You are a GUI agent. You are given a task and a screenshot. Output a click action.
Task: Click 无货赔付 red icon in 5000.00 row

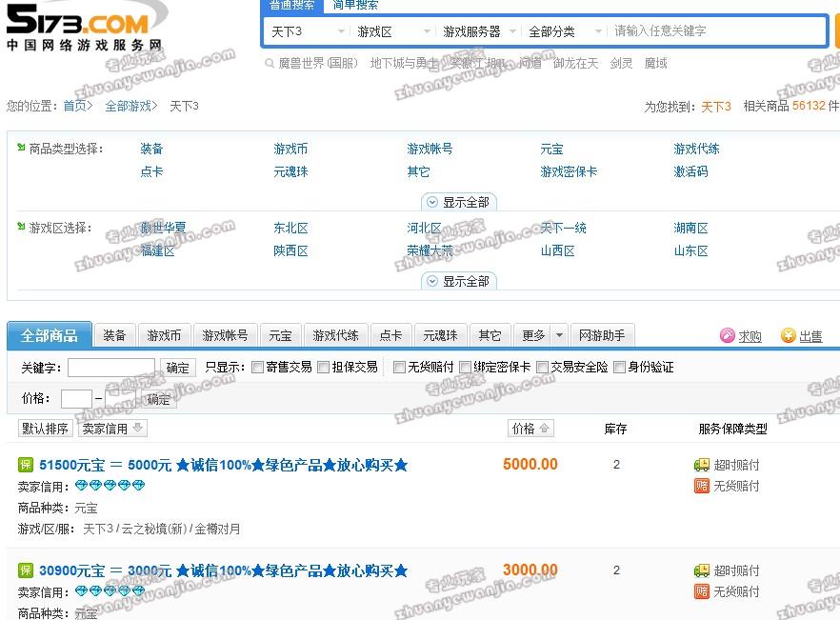(702, 486)
